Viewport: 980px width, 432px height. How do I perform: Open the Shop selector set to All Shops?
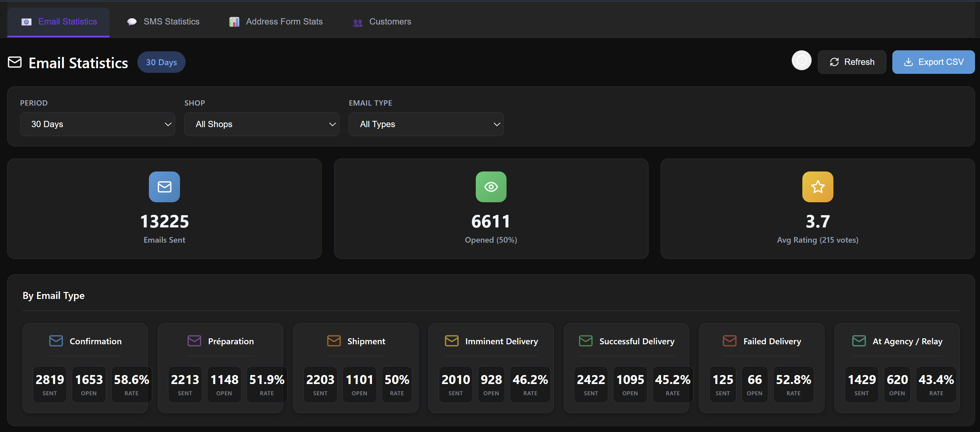[x=261, y=124]
